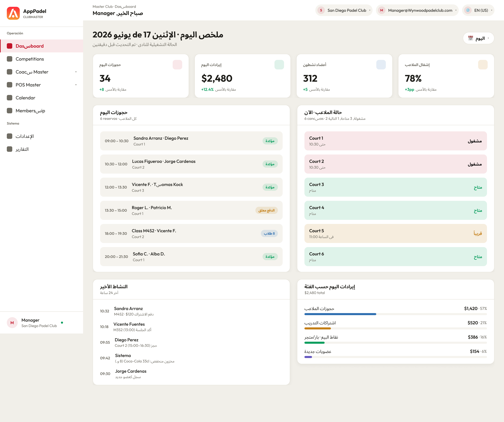The height and width of the screenshot is (422, 504).
Task: Click the Competitions sidebar icon
Action: point(10,59)
